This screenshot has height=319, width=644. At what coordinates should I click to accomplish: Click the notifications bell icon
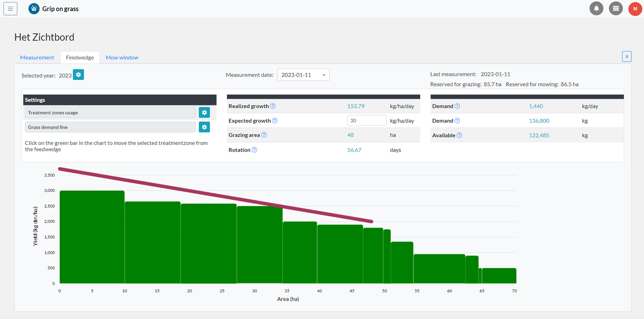point(596,9)
